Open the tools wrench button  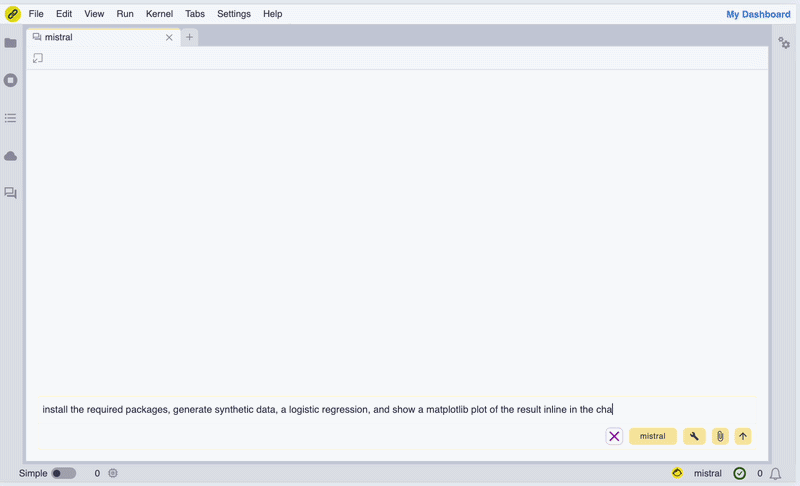pos(694,436)
